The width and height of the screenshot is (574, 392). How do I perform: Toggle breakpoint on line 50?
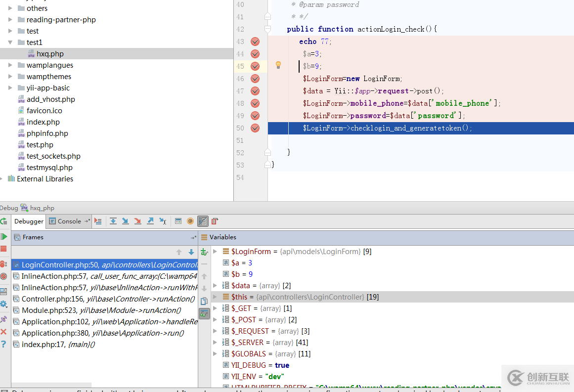255,128
